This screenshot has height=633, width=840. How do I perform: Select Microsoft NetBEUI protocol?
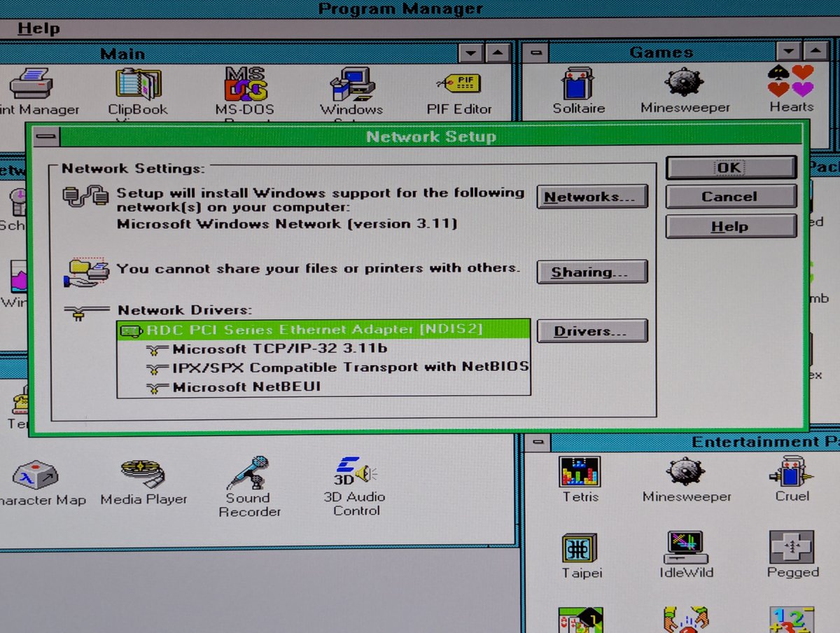click(324, 387)
